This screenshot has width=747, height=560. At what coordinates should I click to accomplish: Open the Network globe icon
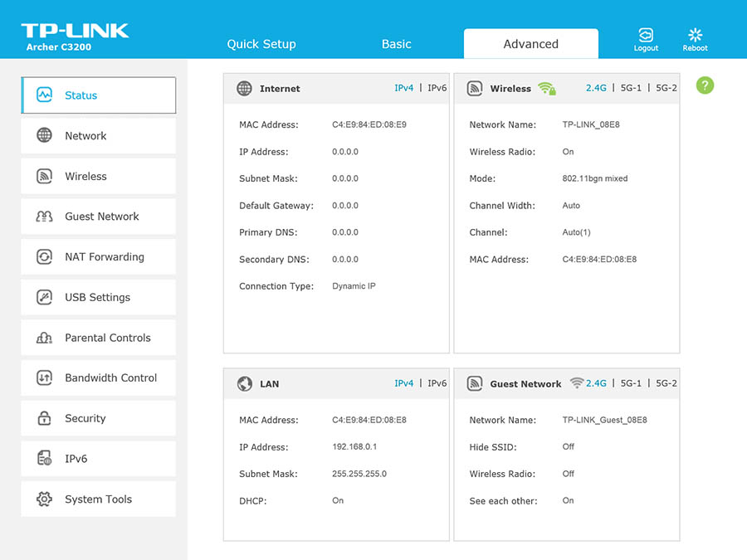(x=43, y=135)
